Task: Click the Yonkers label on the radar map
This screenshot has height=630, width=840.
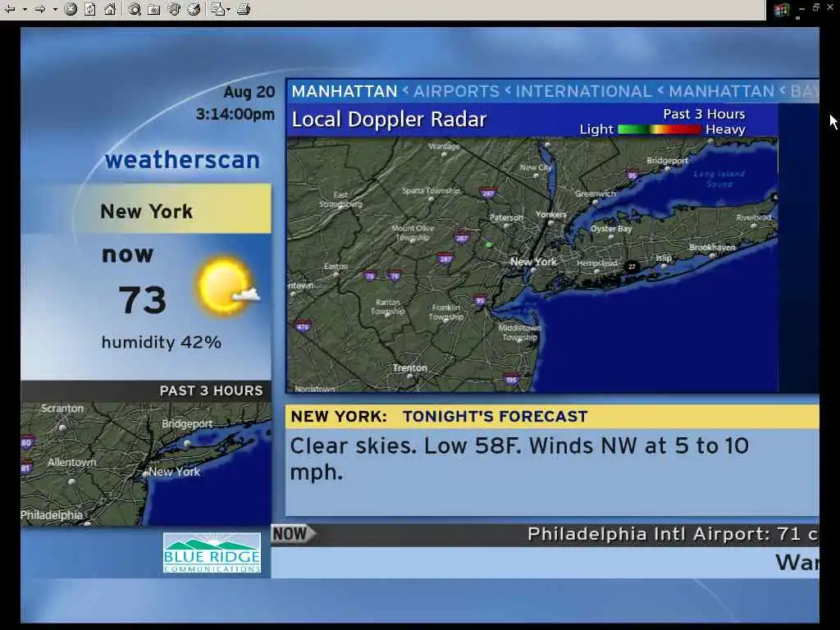Action: 551,214
